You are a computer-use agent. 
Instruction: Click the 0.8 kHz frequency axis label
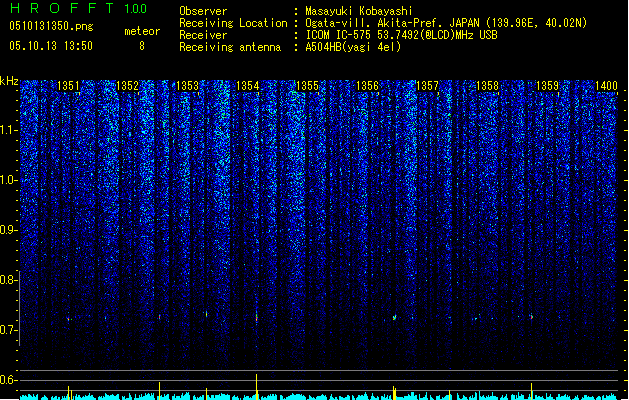point(8,280)
